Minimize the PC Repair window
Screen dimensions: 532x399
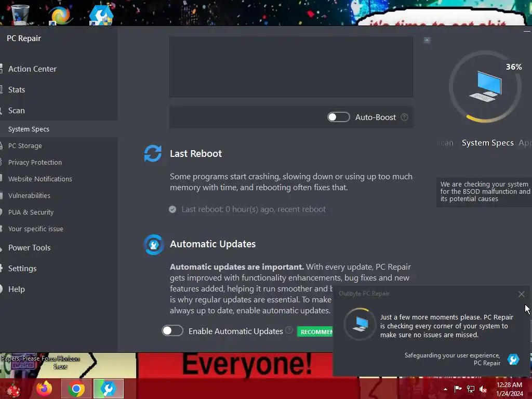527,32
